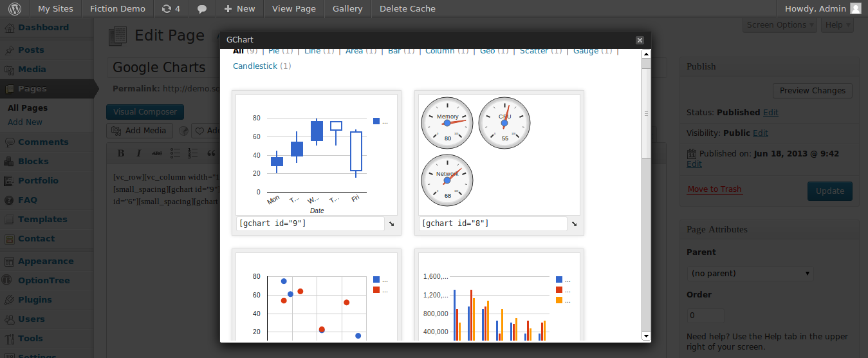Click the strikethrough ABC icon in the editor
The height and width of the screenshot is (358, 868).
pyautogui.click(x=157, y=153)
